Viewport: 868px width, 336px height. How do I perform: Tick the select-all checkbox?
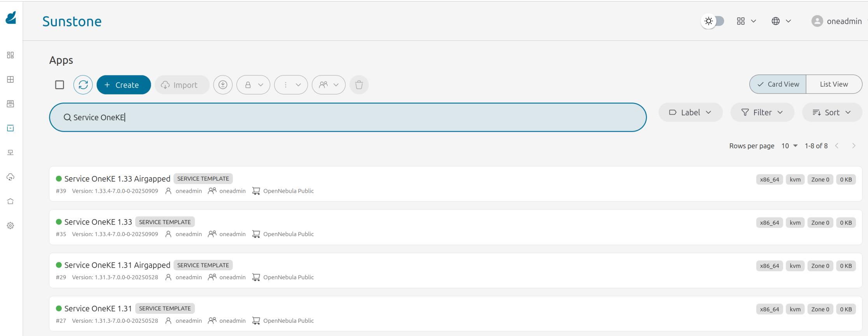59,85
